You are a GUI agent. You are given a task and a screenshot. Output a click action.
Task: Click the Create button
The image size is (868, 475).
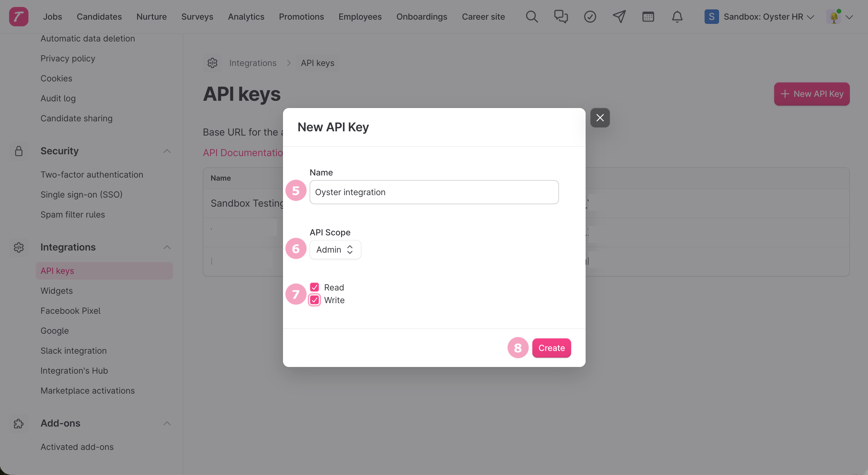(551, 348)
